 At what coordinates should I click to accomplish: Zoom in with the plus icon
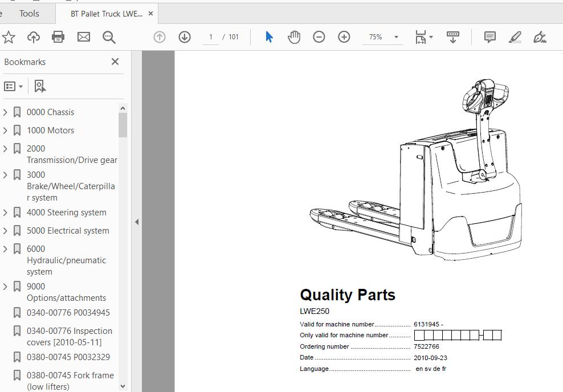coord(344,37)
